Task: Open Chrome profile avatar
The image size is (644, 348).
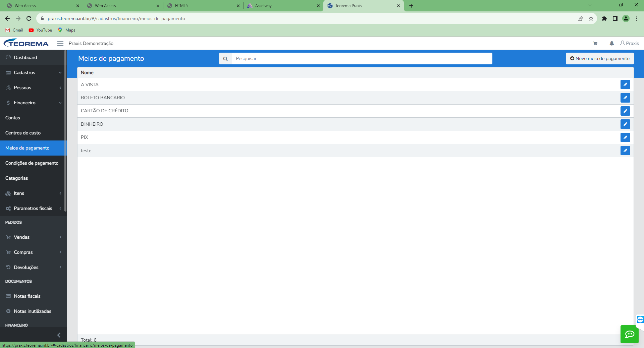Action: (x=626, y=18)
